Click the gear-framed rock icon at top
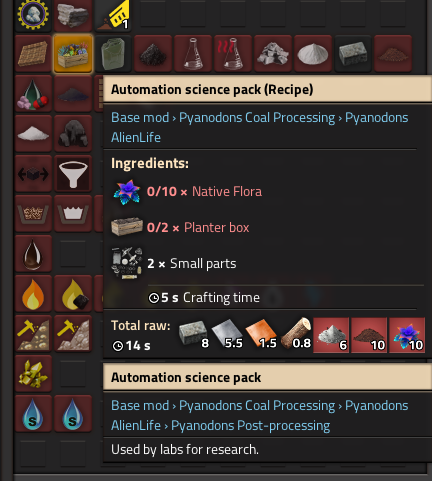Viewport: 432px width, 481px height. (x=33, y=15)
